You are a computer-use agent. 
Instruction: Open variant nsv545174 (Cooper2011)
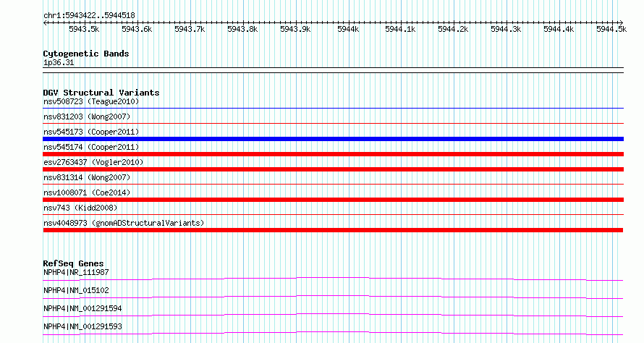pyautogui.click(x=91, y=147)
